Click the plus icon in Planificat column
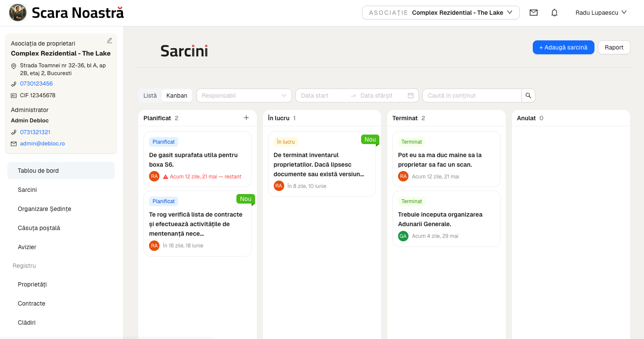 coord(246,118)
